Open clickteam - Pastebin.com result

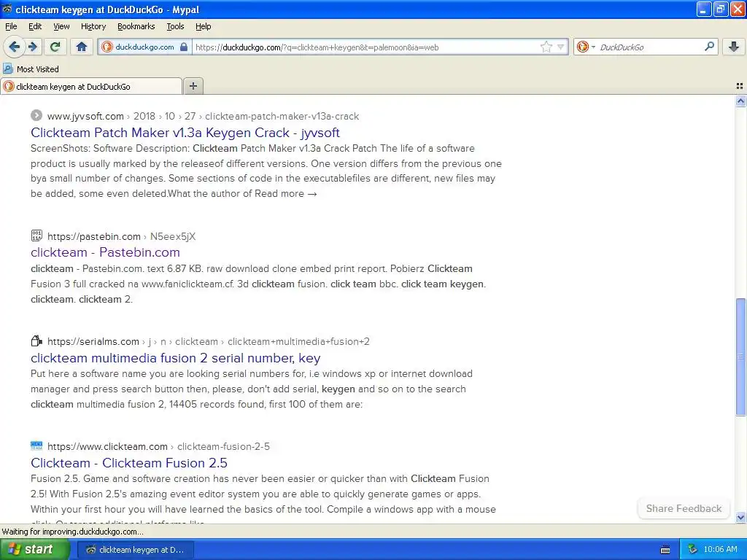(105, 252)
